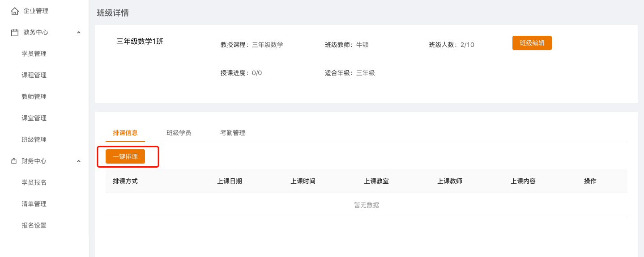
Task: Click the home icon beside 企业管理
Action: pos(15,11)
